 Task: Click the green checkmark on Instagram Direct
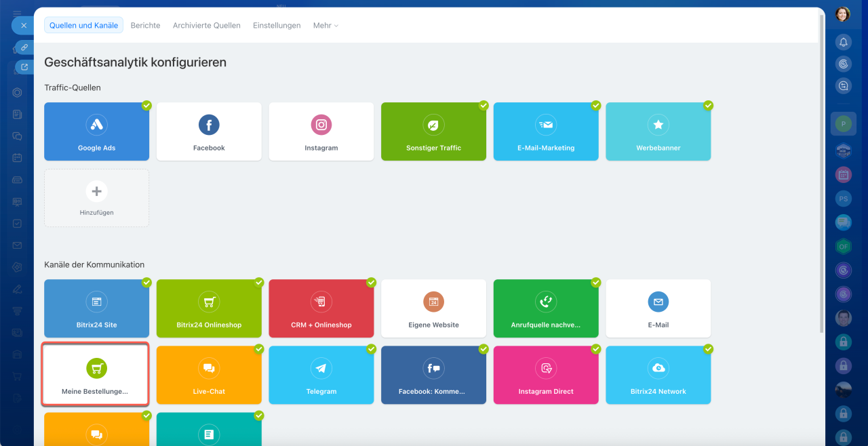[x=596, y=349]
